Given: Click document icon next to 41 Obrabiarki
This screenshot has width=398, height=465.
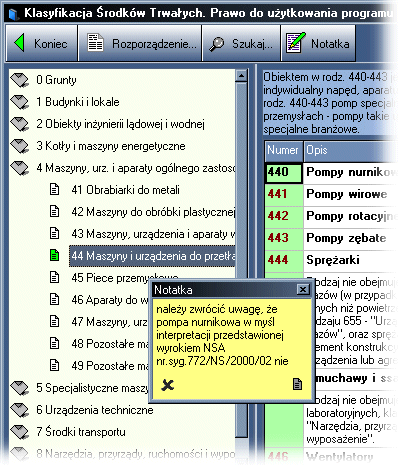Looking at the screenshot, I should point(54,190).
